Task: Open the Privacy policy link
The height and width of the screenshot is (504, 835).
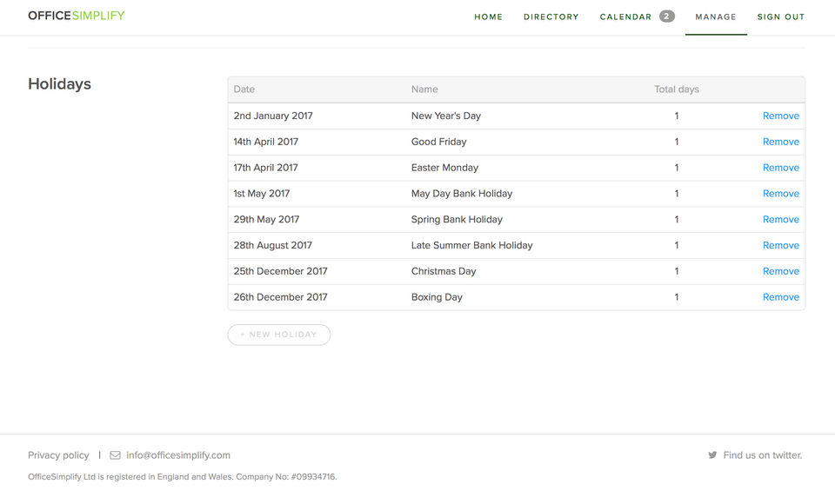Action: (x=58, y=455)
